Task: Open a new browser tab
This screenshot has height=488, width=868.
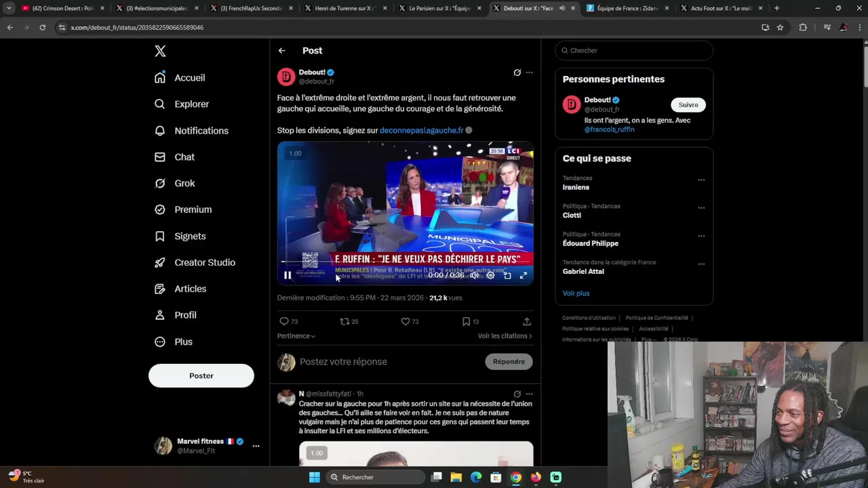Action: pos(776,8)
